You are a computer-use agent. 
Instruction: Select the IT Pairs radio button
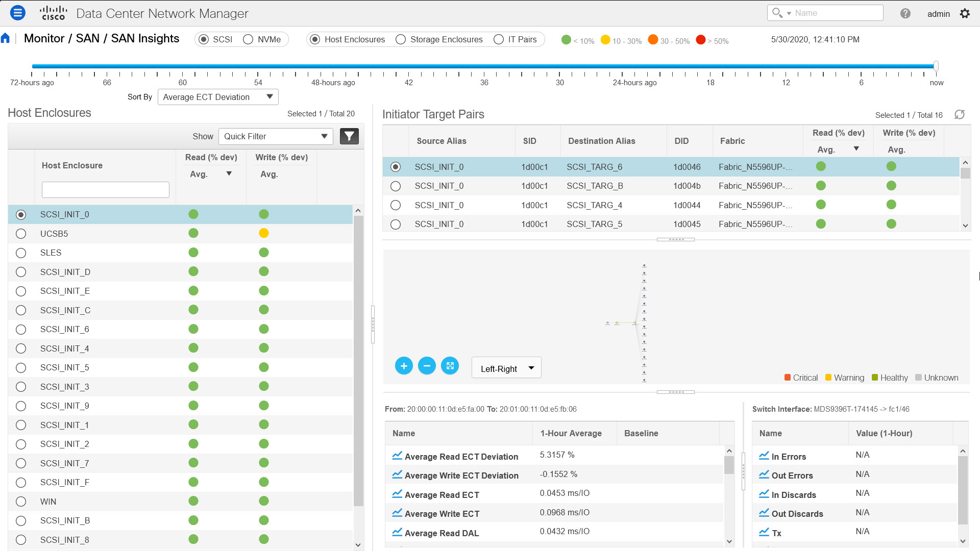pos(498,39)
